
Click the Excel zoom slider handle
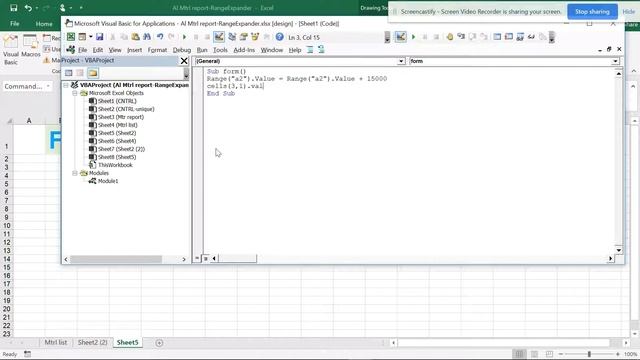(x=589, y=354)
